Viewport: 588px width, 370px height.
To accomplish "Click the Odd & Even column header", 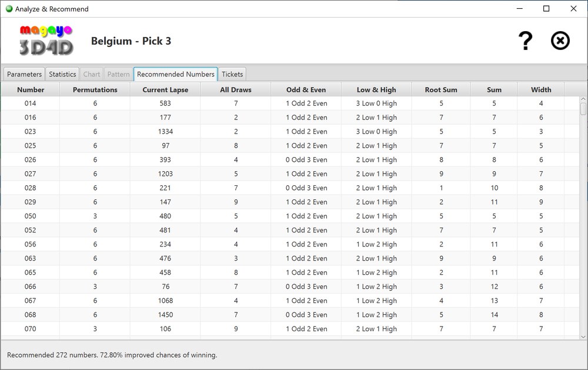I will pos(306,89).
